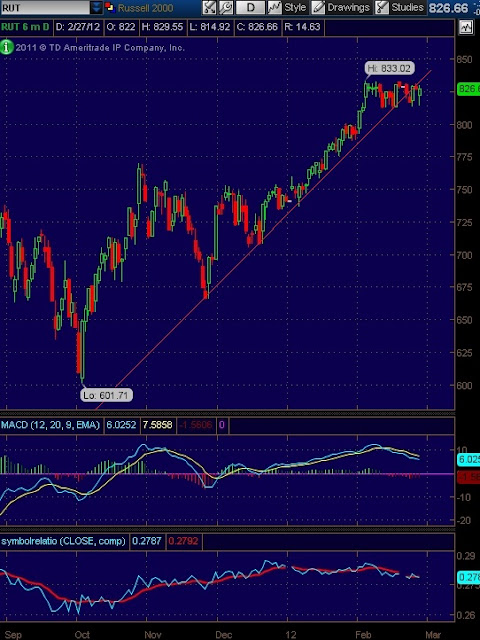
Task: Click the Dec label on time axis
Action: click(x=224, y=635)
